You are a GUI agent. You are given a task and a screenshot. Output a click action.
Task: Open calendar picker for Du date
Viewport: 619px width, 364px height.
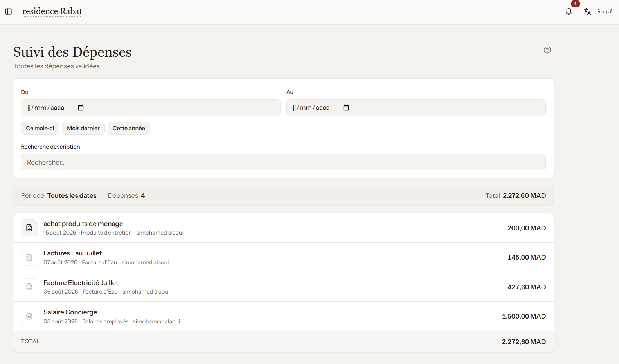(81, 108)
